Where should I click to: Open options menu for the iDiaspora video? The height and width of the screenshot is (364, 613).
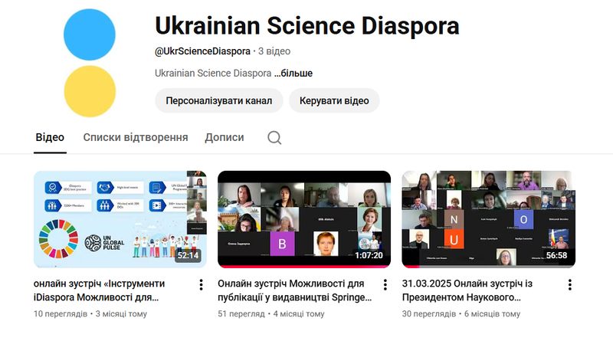[201, 285]
